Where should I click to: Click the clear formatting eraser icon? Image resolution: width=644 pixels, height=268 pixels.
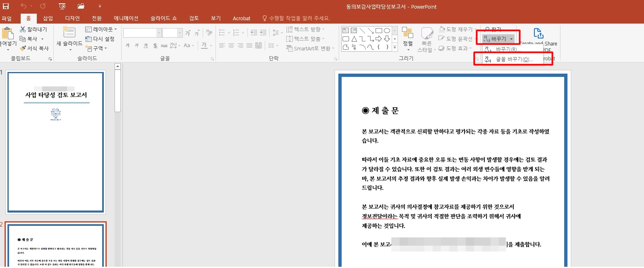[209, 33]
